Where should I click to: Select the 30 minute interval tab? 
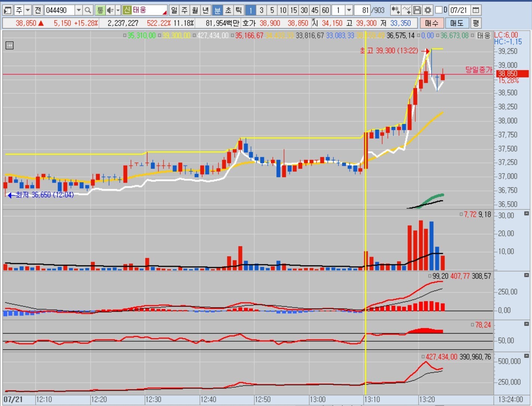304,10
